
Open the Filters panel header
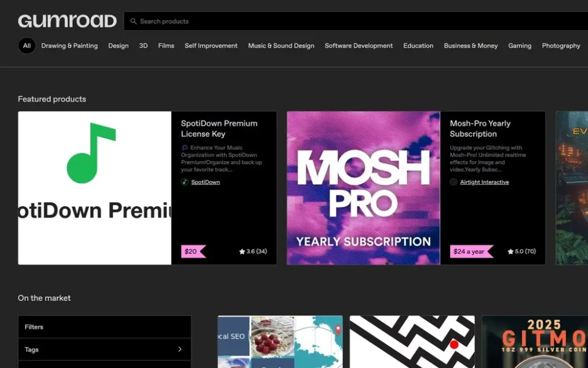click(x=105, y=327)
